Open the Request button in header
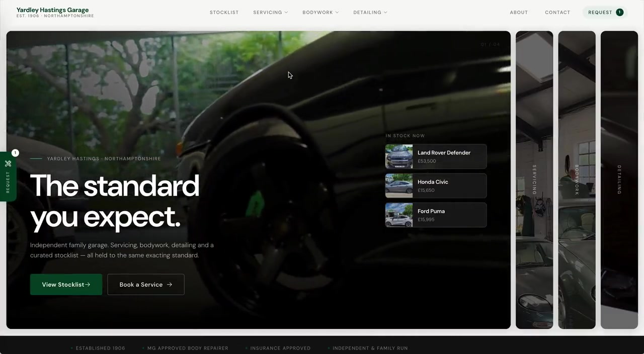Screen dimensions: 644x354 click(x=605, y=12)
